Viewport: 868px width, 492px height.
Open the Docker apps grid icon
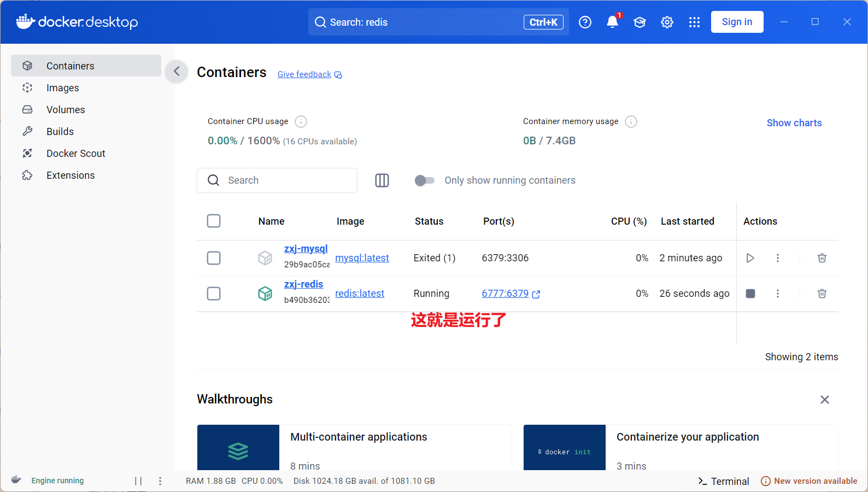click(x=694, y=22)
